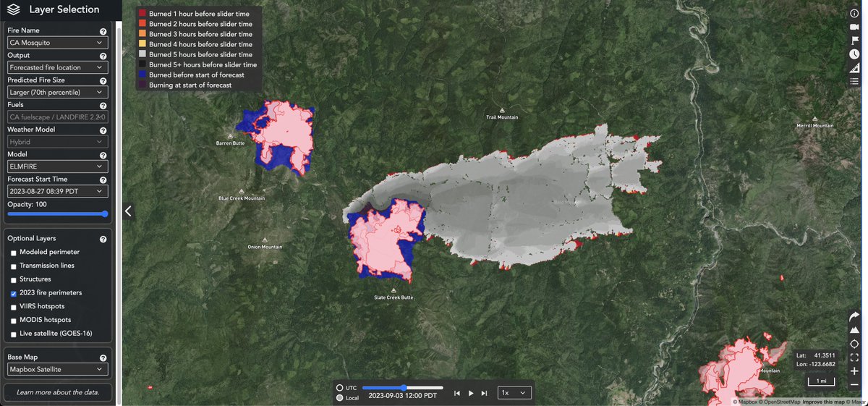The width and height of the screenshot is (868, 406).
Task: Toggle the terrain mountain icon
Action: [854, 330]
